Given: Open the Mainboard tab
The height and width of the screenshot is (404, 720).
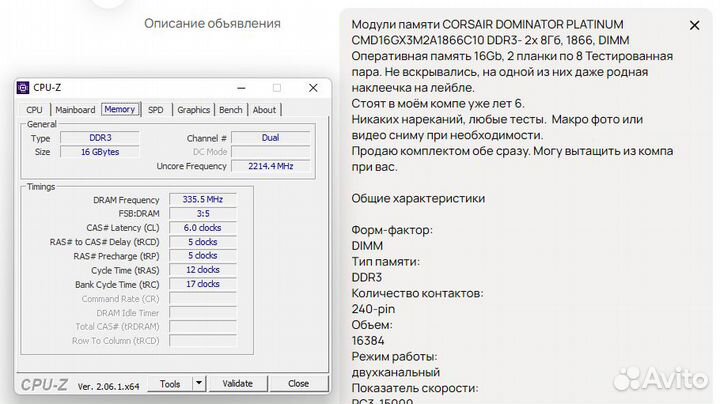Looking at the screenshot, I should (75, 110).
